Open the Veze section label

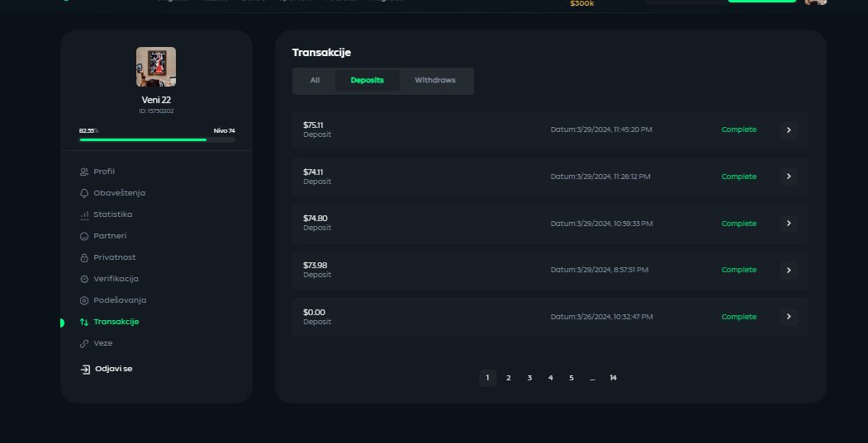pos(103,343)
